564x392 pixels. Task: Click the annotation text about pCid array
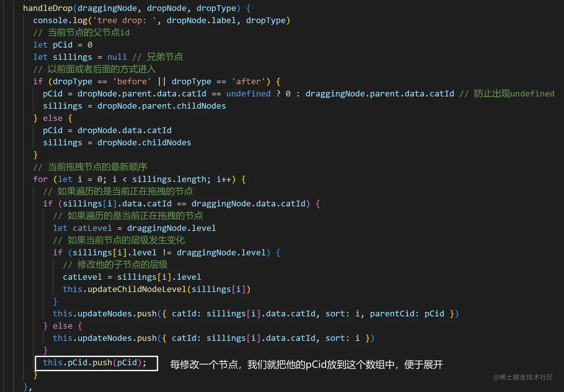click(306, 365)
